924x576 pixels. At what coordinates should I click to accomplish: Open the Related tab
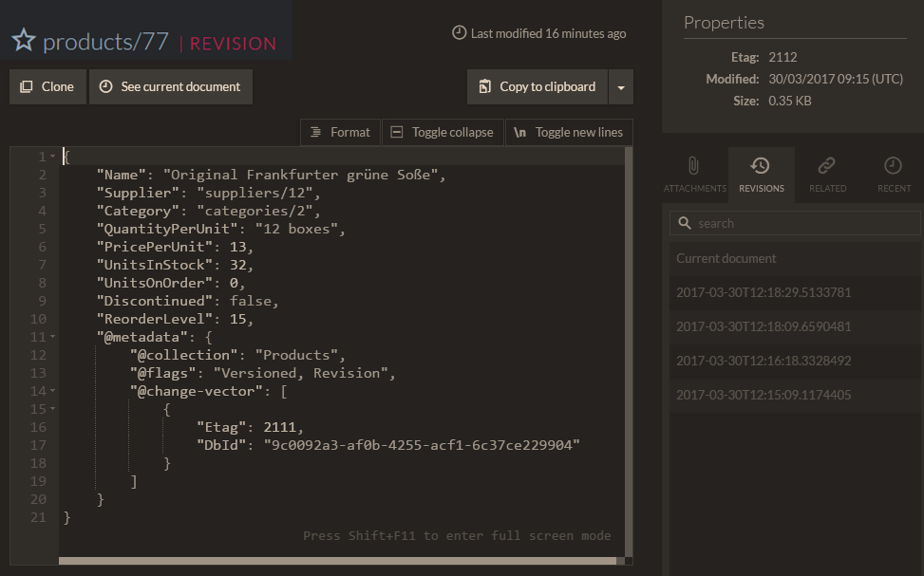click(827, 175)
